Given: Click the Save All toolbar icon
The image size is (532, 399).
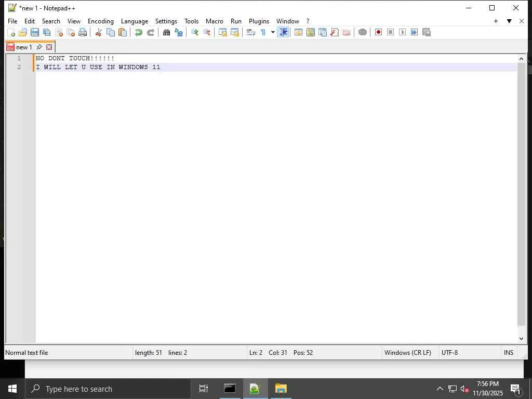Looking at the screenshot, I should point(47,32).
